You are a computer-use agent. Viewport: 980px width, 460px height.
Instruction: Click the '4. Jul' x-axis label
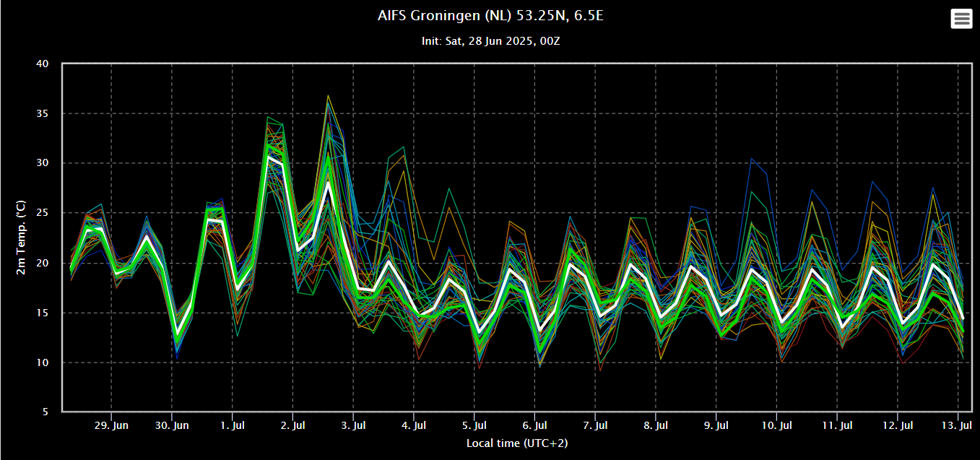[414, 425]
